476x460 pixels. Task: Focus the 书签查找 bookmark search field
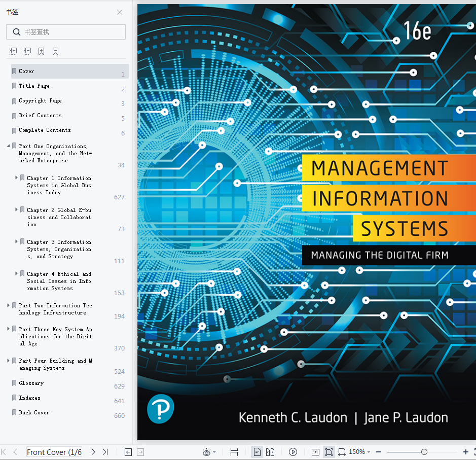click(x=66, y=32)
